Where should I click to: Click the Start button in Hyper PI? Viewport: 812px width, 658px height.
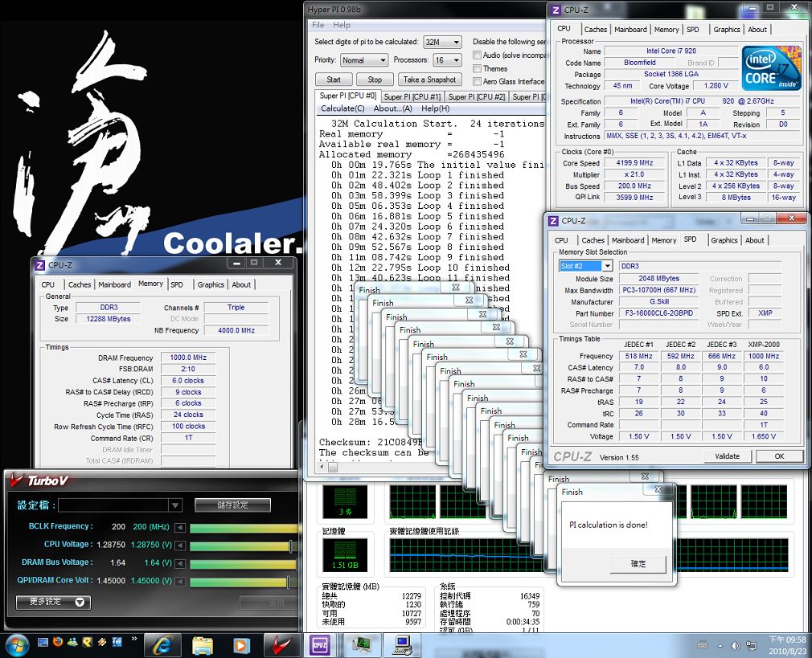334,80
